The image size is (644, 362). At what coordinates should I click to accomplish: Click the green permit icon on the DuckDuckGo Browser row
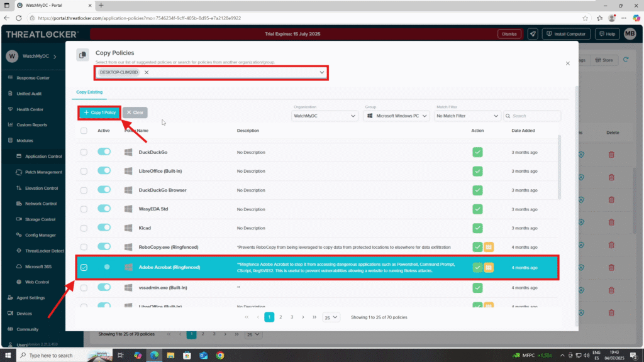[x=477, y=190]
